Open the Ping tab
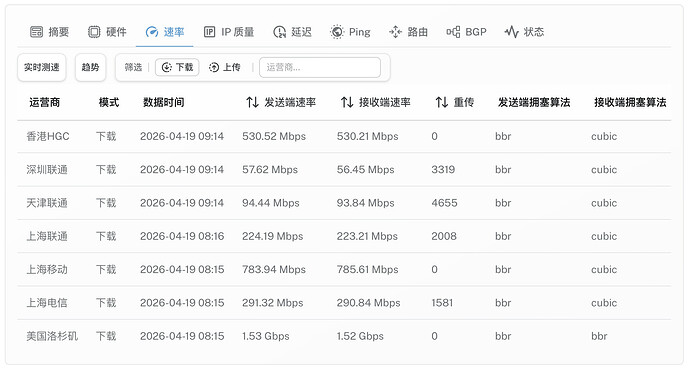The image size is (690, 369). click(x=350, y=32)
